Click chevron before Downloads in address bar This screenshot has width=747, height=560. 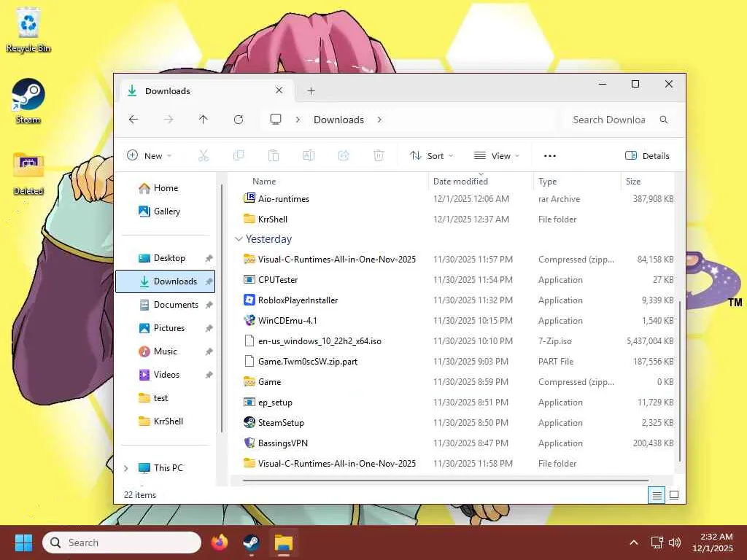coord(298,120)
